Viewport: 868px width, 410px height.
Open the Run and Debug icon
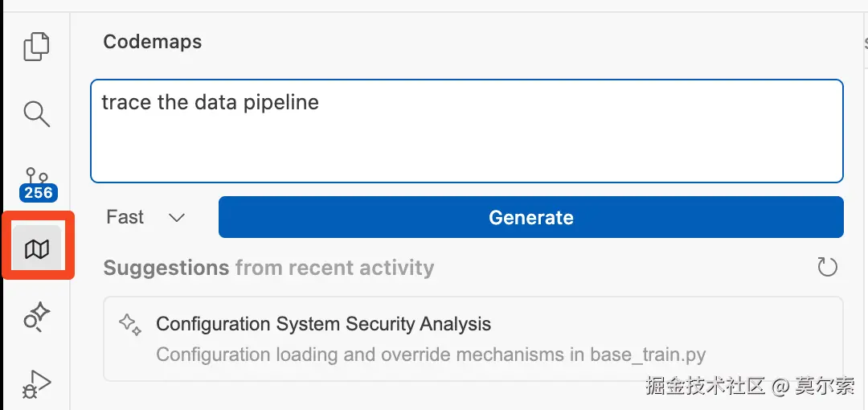pos(37,384)
